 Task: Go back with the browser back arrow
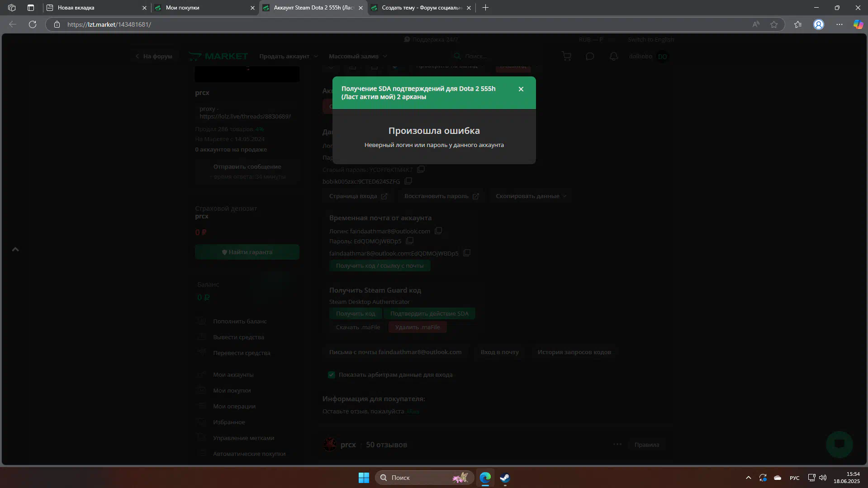click(x=13, y=24)
